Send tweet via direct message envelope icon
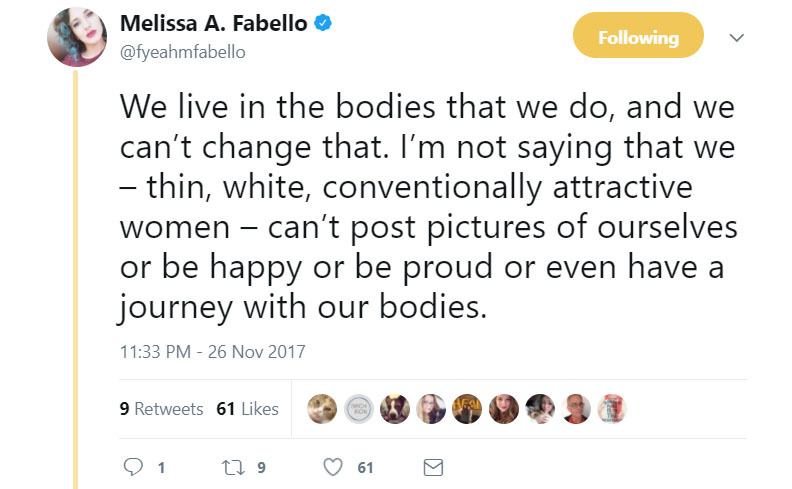The height and width of the screenshot is (489, 792). click(433, 466)
